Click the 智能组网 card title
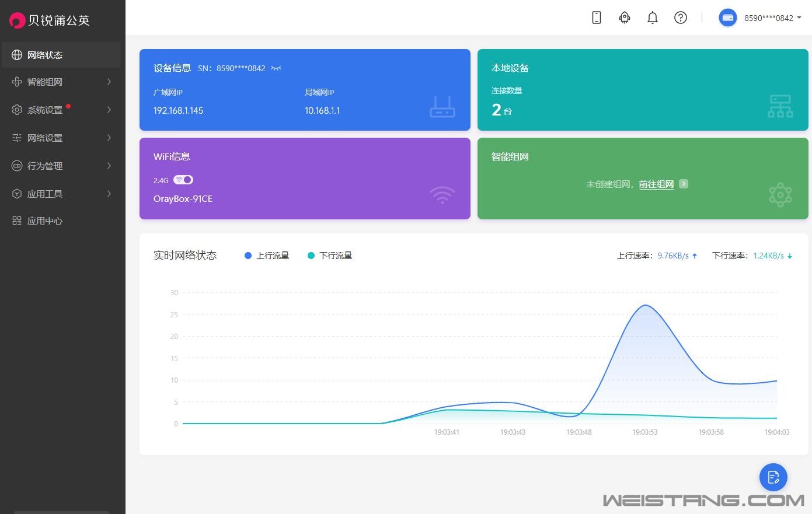Viewport: 812px width, 514px height. pyautogui.click(x=510, y=156)
